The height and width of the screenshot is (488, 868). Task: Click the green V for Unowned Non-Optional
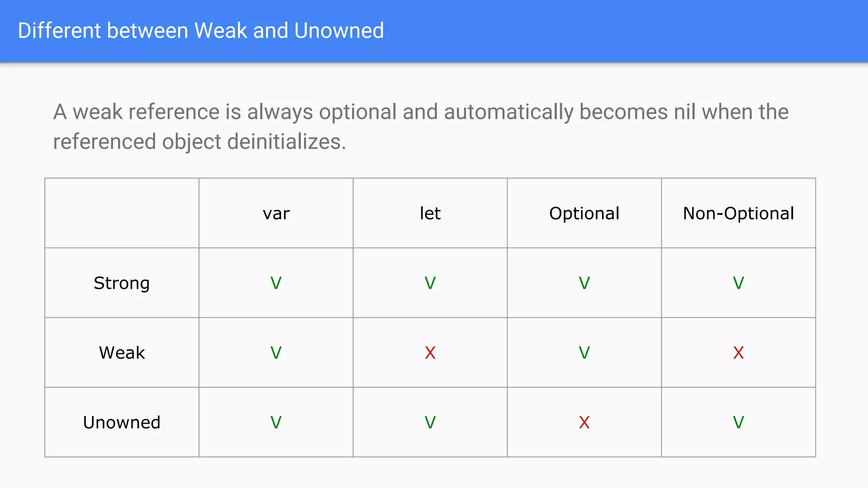(738, 422)
